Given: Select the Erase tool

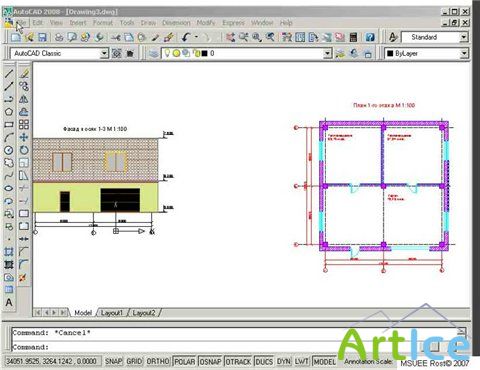Looking at the screenshot, I should tap(24, 73).
